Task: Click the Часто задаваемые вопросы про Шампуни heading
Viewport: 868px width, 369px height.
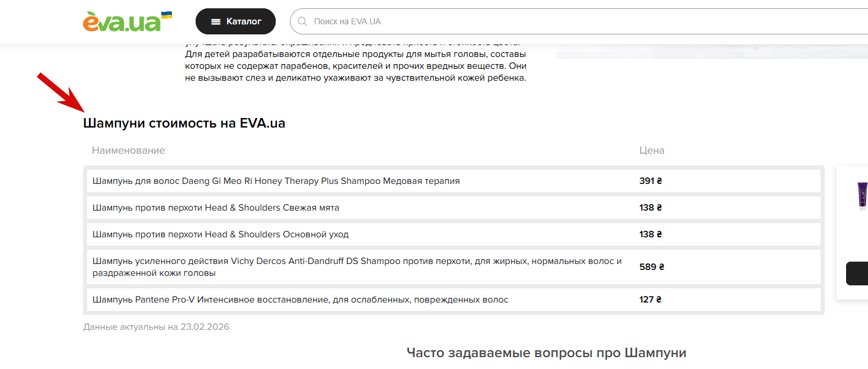Action: pyautogui.click(x=547, y=353)
